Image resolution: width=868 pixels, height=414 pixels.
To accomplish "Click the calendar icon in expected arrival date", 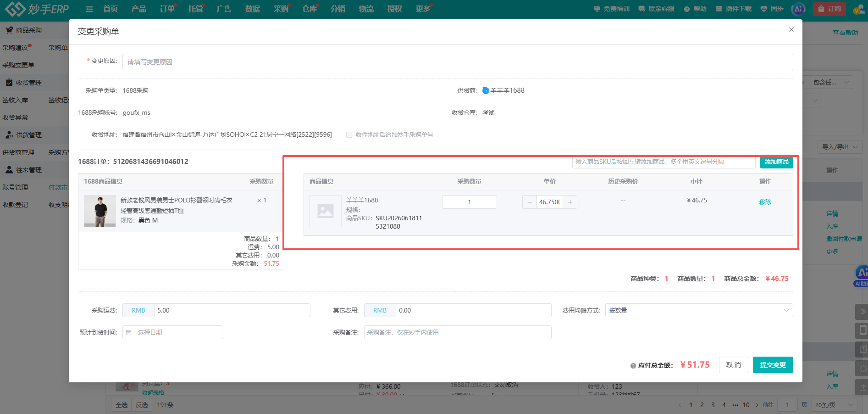I will 129,332.
